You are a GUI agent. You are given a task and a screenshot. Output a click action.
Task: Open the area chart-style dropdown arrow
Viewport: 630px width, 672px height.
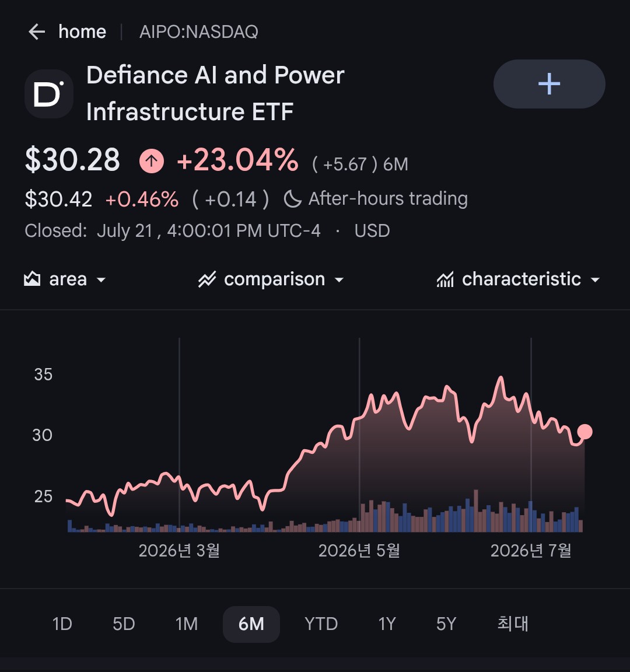(101, 280)
